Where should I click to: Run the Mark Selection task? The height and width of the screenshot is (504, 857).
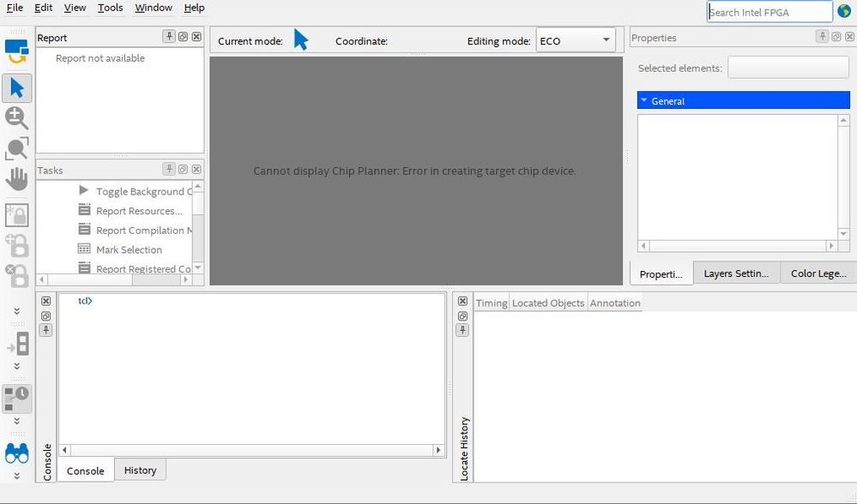129,249
